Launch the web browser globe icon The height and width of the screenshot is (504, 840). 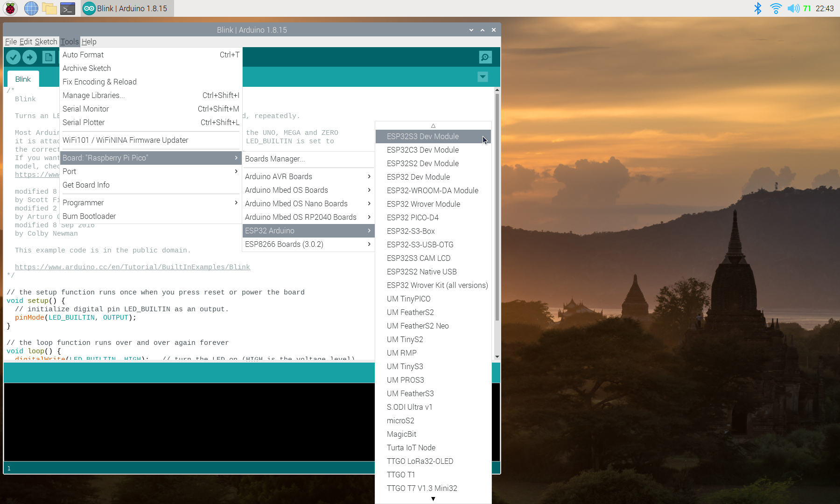31,8
